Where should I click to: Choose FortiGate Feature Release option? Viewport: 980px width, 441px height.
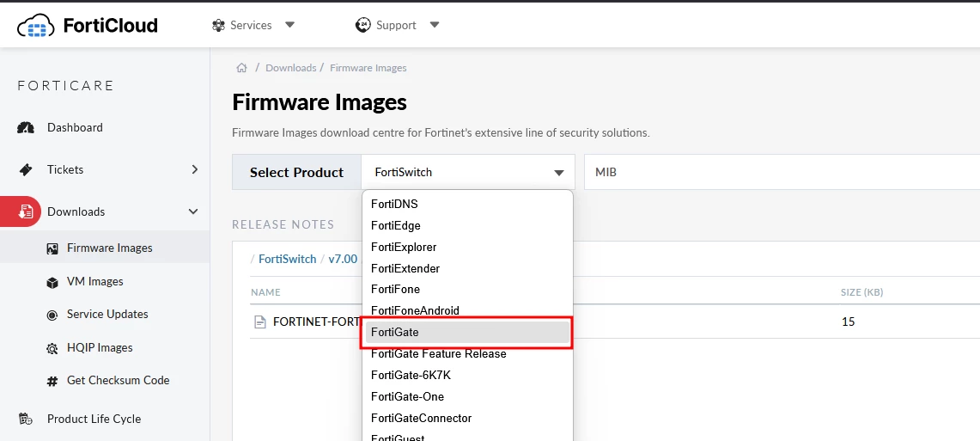click(x=467, y=354)
